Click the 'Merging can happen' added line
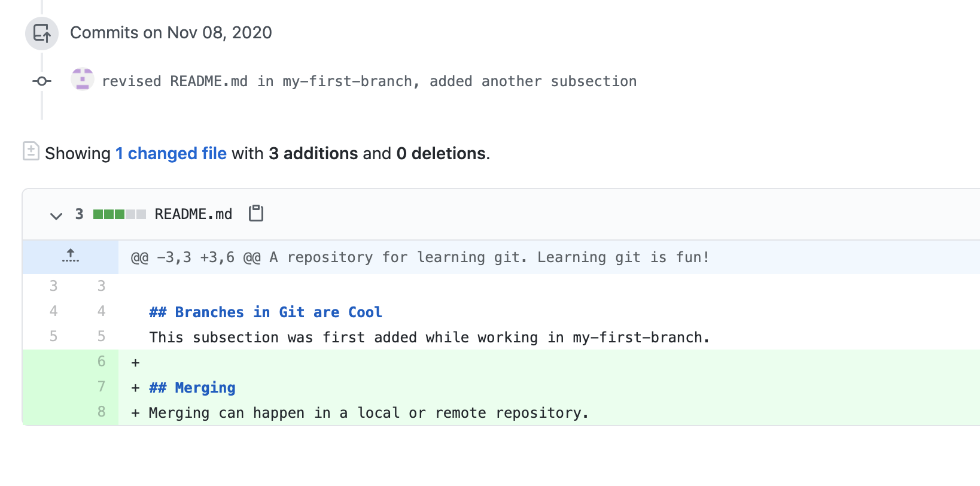This screenshot has height=486, width=980. (369, 413)
